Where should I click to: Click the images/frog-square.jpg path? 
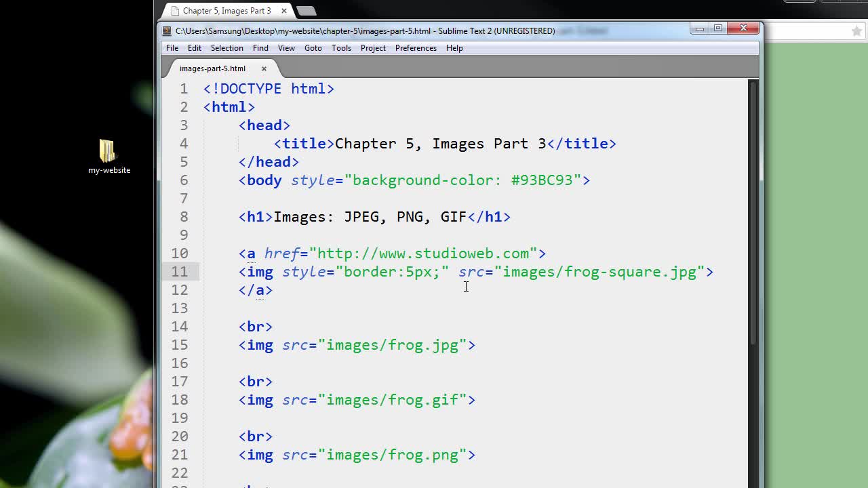[599, 272]
